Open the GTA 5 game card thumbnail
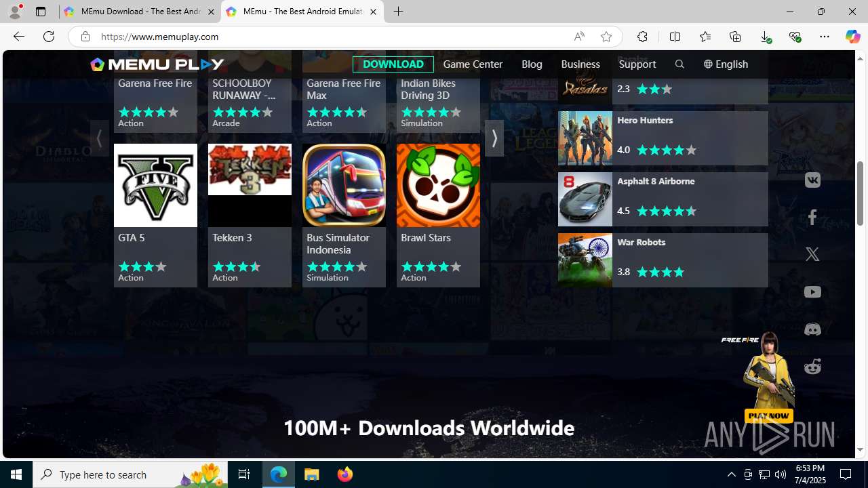The width and height of the screenshot is (868, 488). coord(155,185)
